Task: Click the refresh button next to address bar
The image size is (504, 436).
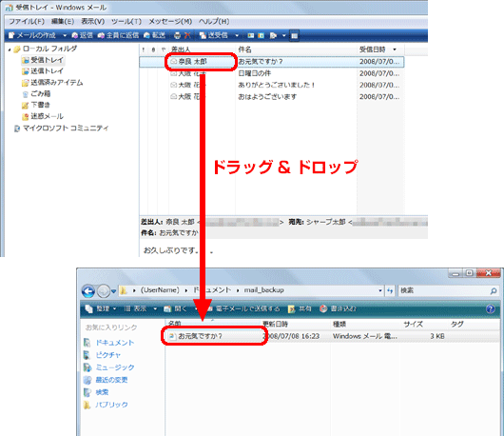Action: coord(390,290)
